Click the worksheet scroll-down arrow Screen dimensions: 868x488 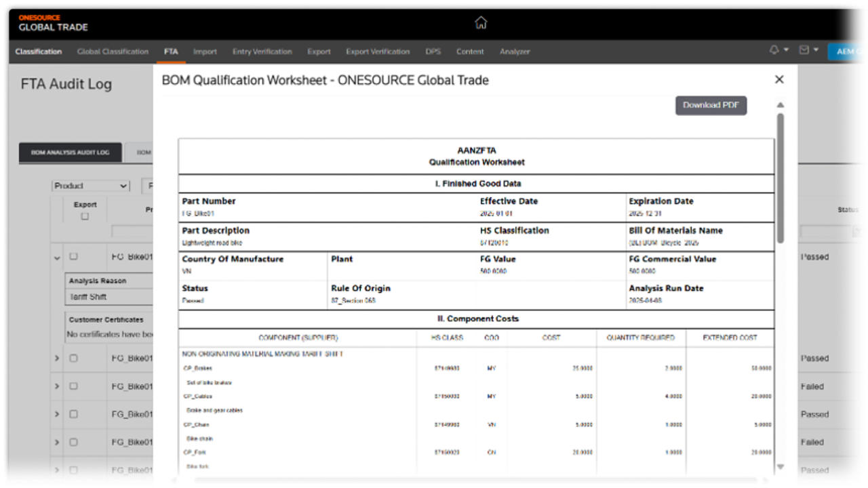pyautogui.click(x=781, y=466)
